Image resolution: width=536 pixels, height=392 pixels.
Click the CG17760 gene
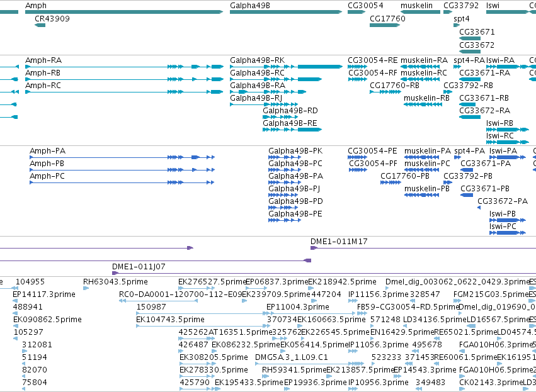385,25
